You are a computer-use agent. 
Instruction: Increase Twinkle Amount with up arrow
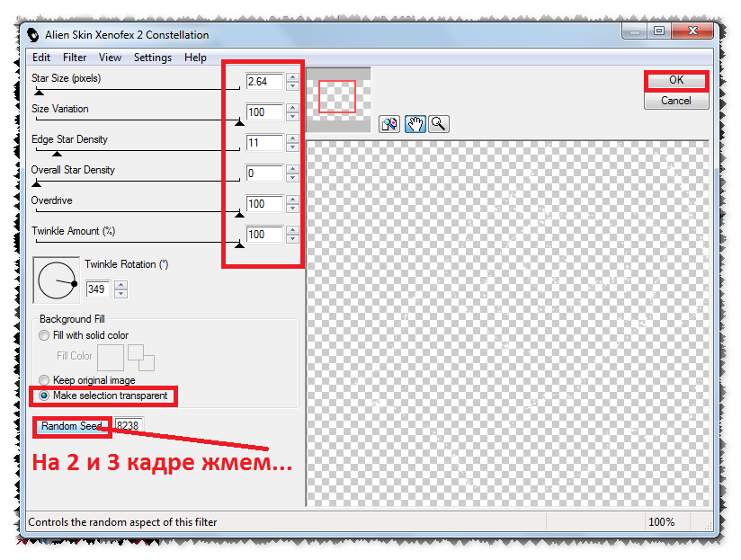click(292, 230)
